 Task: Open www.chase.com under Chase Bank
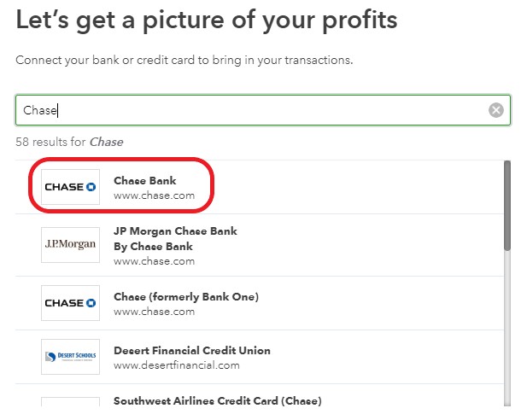coord(155,195)
